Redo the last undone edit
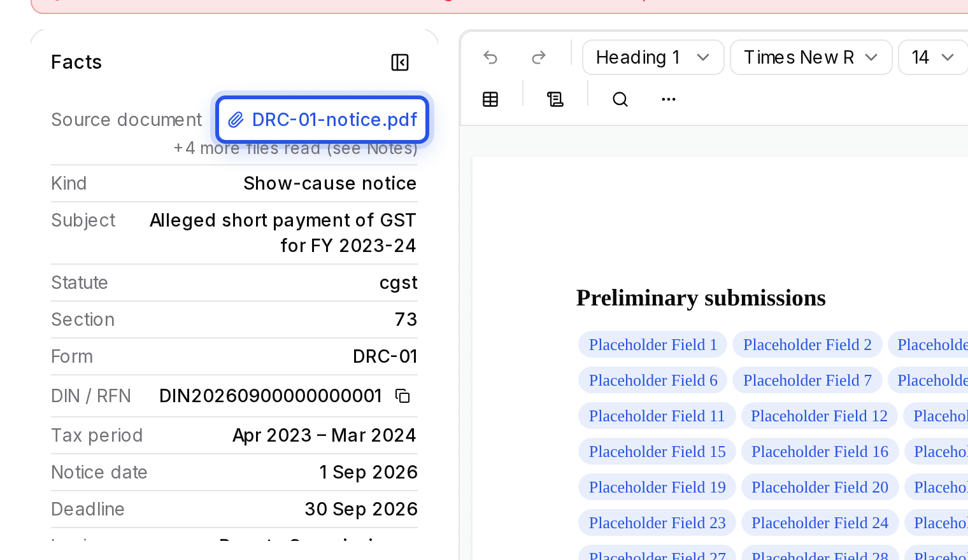Screen dimensions: 968x560 tap(539, 57)
